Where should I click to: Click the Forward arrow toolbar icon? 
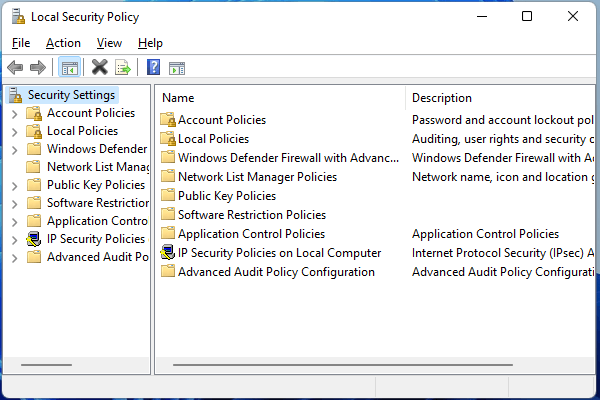[38, 68]
